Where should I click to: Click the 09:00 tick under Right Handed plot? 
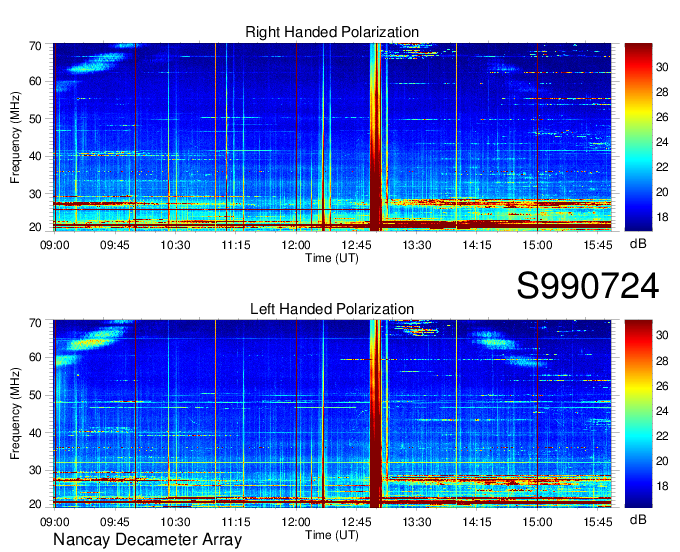coord(55,245)
